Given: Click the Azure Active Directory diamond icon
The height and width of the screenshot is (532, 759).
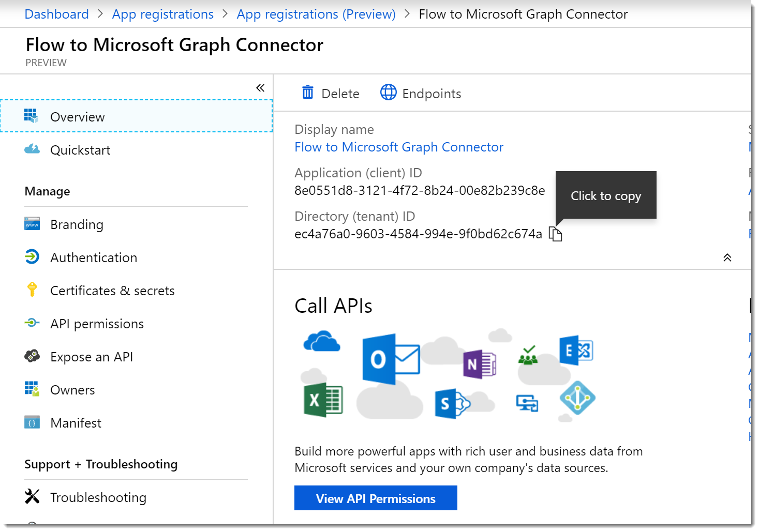Looking at the screenshot, I should (577, 398).
